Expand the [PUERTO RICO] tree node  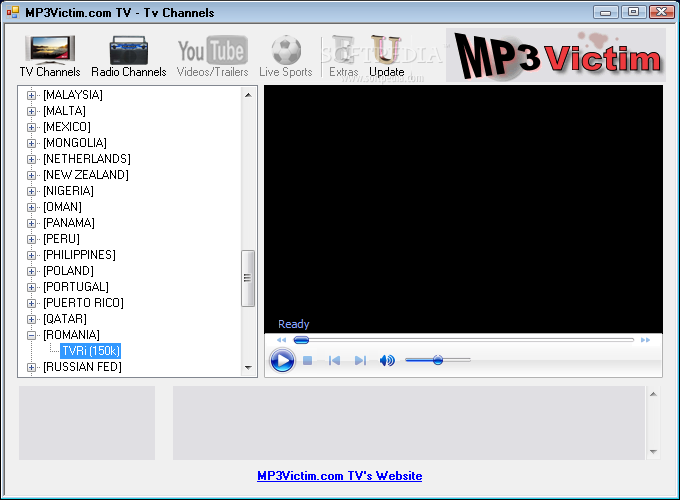tap(31, 303)
